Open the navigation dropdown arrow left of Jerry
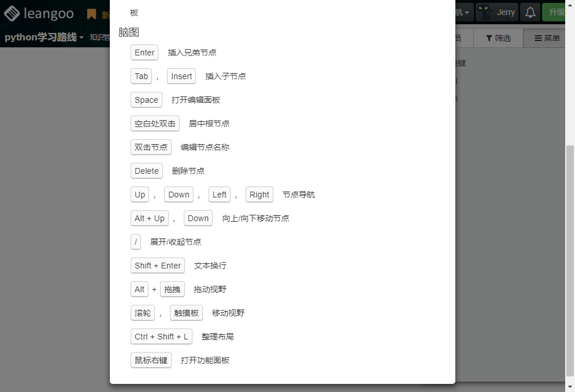The image size is (575, 392). 467,13
